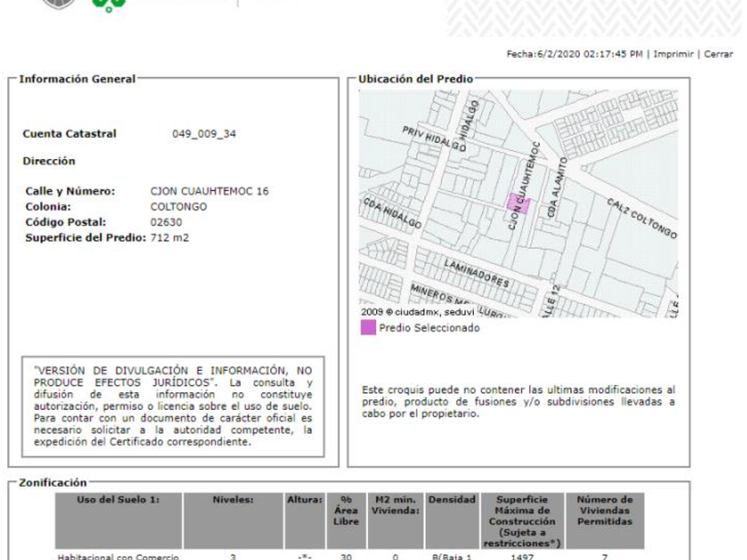Click the Habitacional con Comercio cell

[x=118, y=556]
